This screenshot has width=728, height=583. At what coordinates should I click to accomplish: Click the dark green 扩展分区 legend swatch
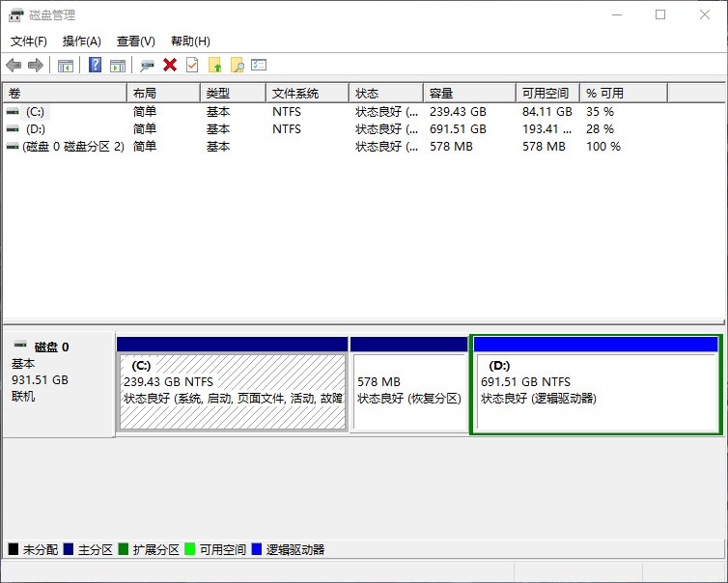point(123,549)
